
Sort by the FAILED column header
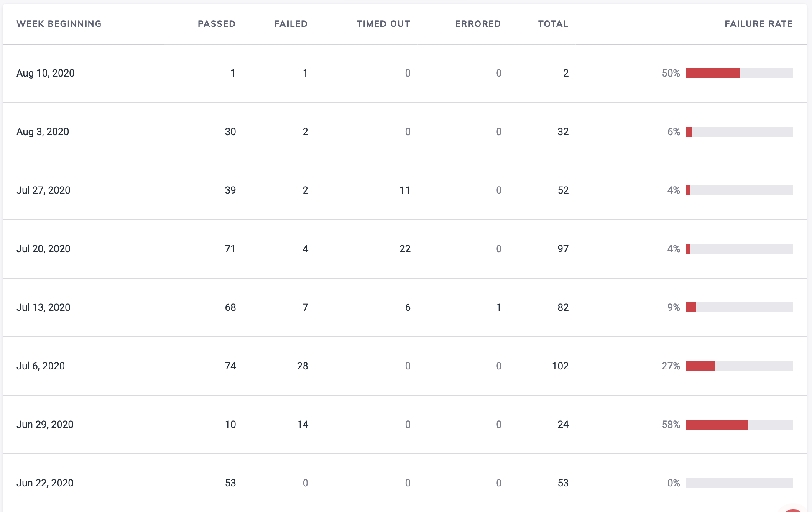pyautogui.click(x=291, y=24)
